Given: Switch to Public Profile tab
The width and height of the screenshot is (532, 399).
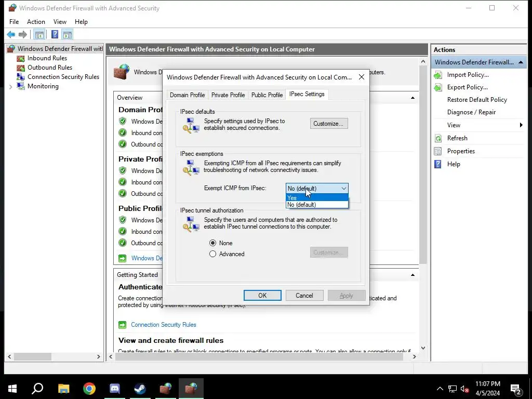Looking at the screenshot, I should coord(267,95).
